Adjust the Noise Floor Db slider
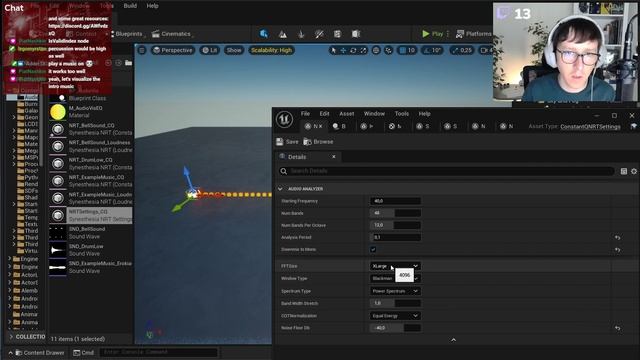Screen dimensions: 640x360 [395, 328]
